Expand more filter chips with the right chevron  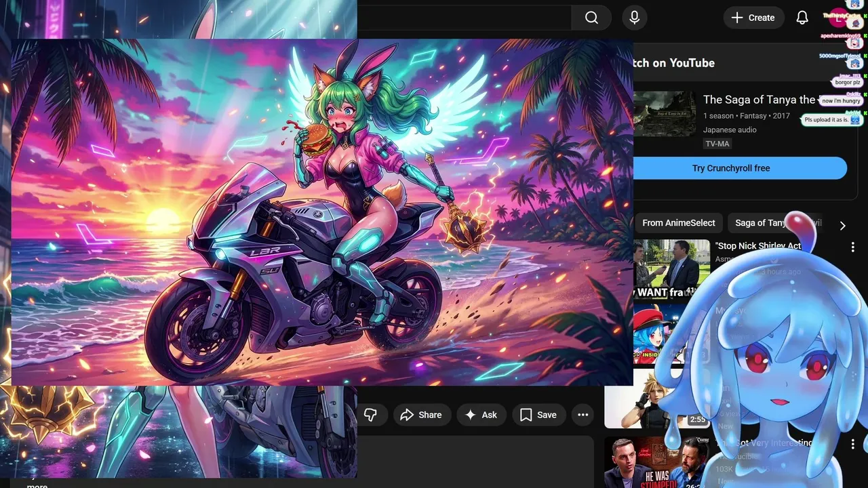click(x=843, y=226)
